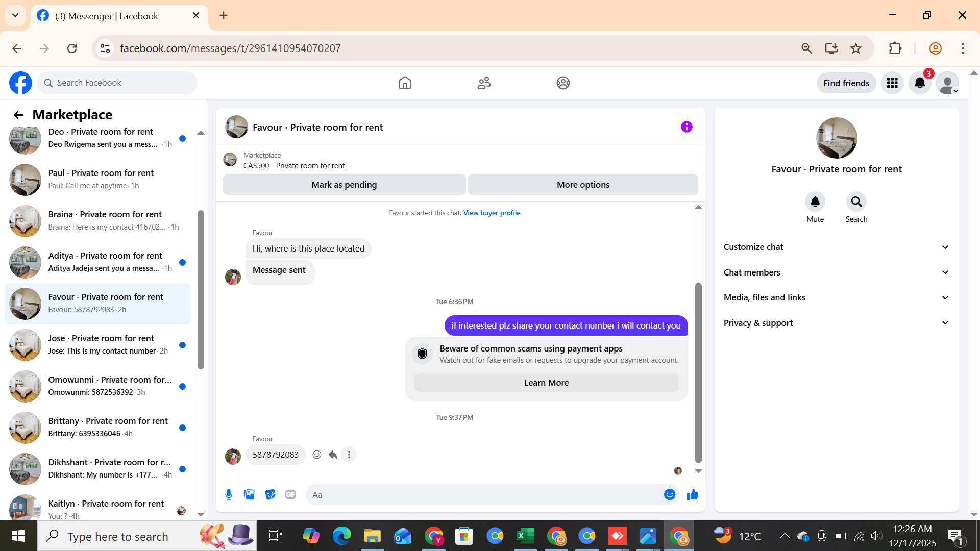This screenshot has width=980, height=551.
Task: React to the 5878792083 message
Action: (317, 455)
